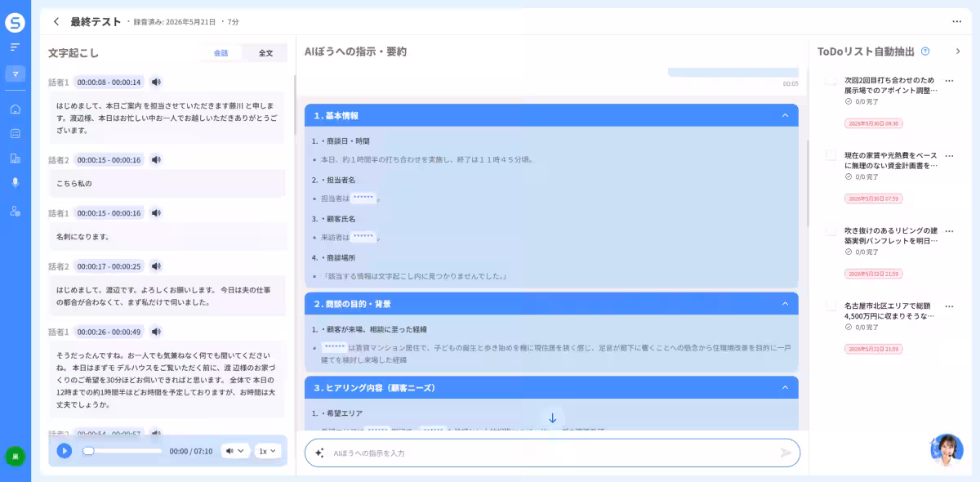
Task: Click the 2026年5月30日 07:59 due date tag
Action: point(873,199)
